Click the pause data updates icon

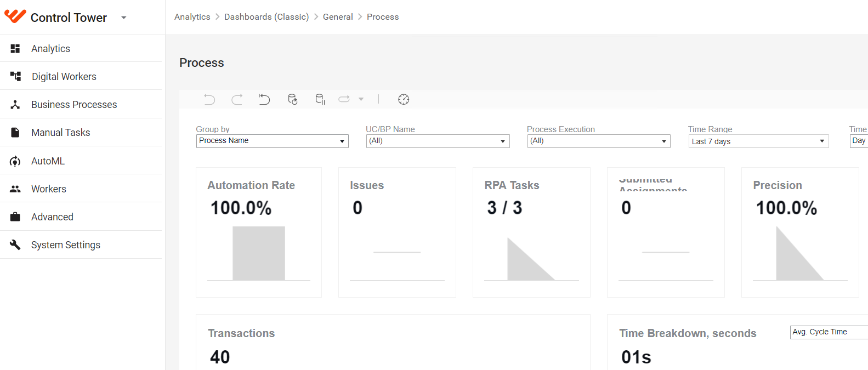click(320, 99)
